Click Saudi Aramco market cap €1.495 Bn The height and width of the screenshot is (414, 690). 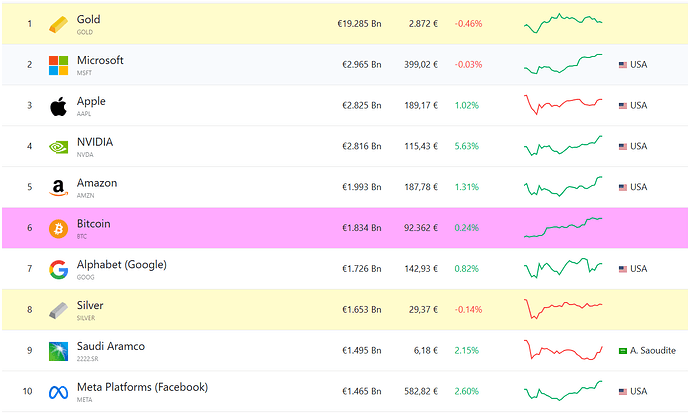click(362, 351)
